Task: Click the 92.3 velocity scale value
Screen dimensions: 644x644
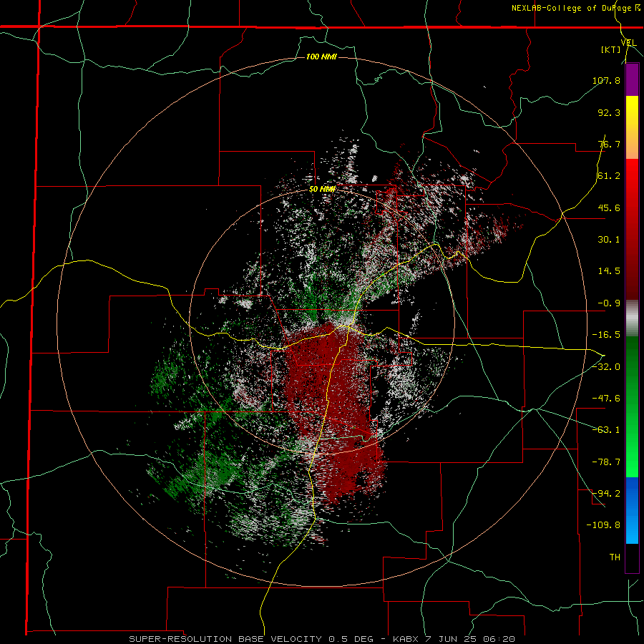Action: tap(609, 112)
